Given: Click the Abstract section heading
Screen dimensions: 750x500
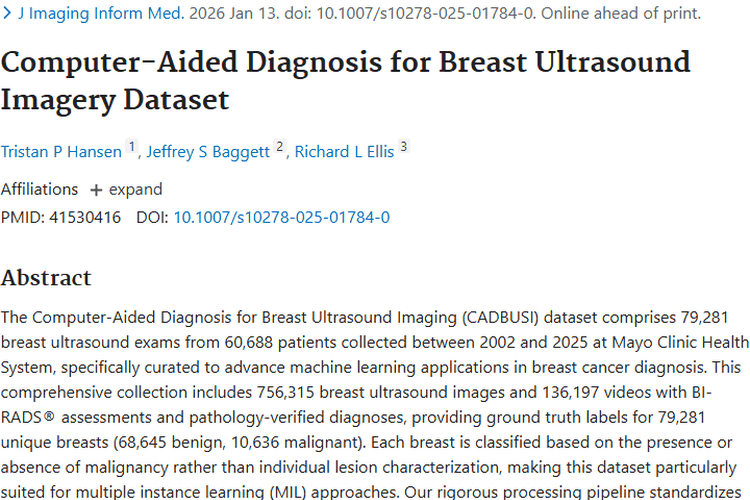Looking at the screenshot, I should coord(46,278).
